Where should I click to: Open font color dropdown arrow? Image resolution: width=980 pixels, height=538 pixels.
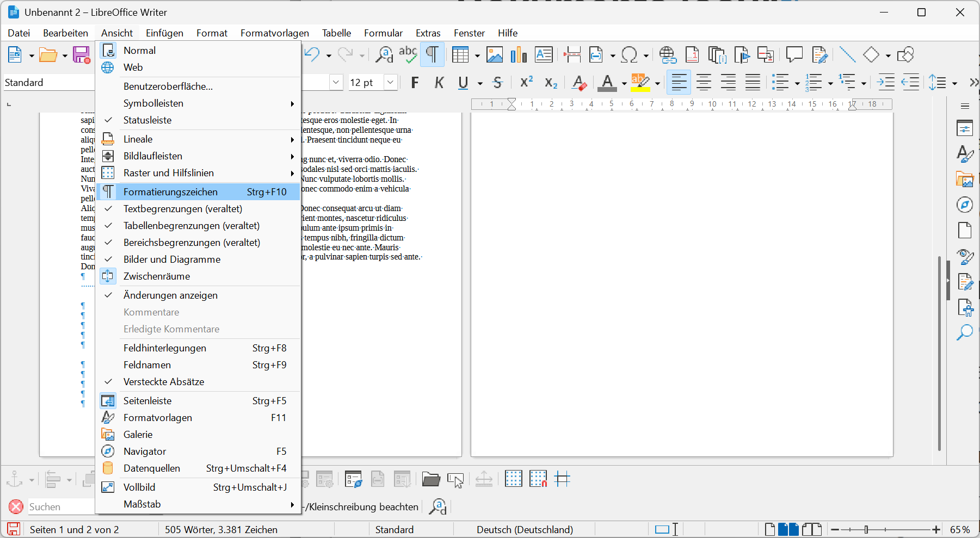click(x=624, y=83)
